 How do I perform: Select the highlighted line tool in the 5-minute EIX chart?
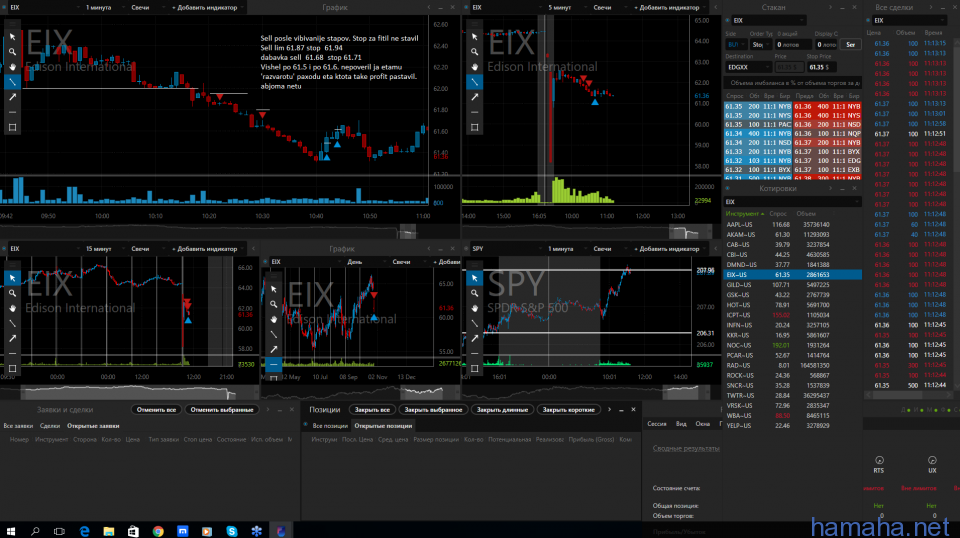click(x=474, y=81)
